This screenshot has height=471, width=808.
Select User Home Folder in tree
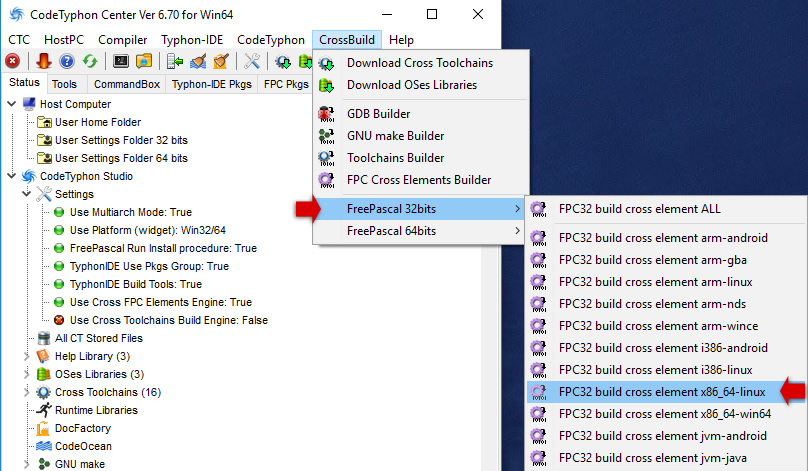coord(97,122)
